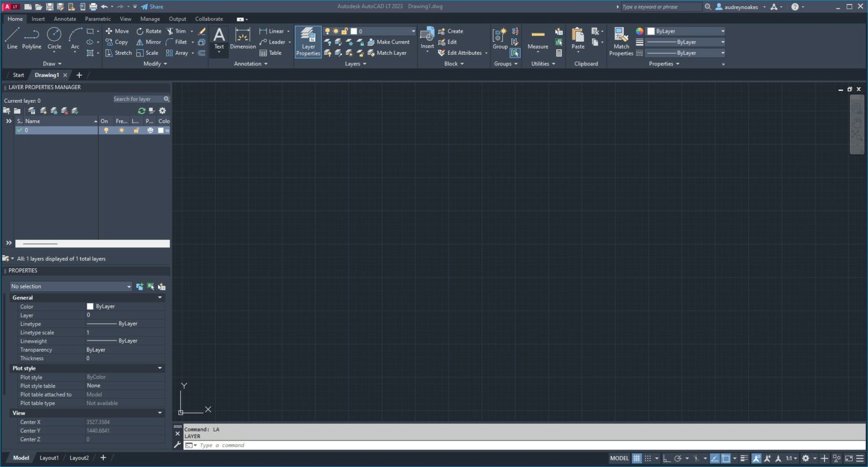
Task: Switch to the Annotate ribbon tab
Action: (x=64, y=19)
